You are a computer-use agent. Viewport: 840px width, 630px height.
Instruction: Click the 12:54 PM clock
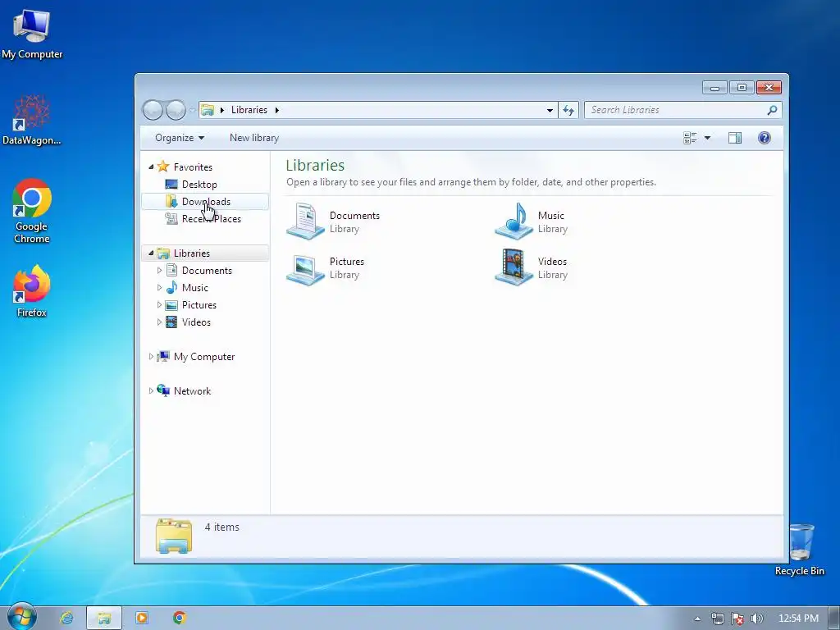798,619
